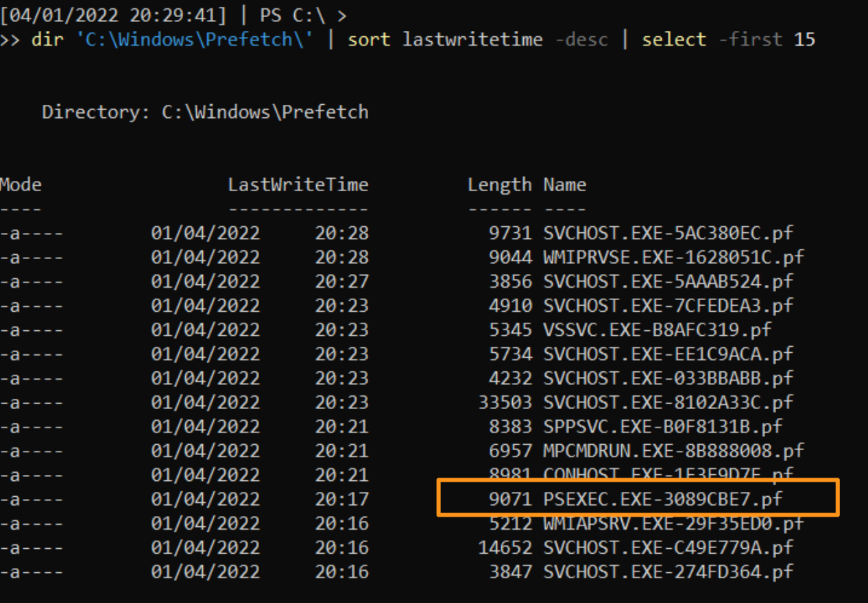The width and height of the screenshot is (868, 603).
Task: Click the sort keyword in the command
Action: (370, 40)
